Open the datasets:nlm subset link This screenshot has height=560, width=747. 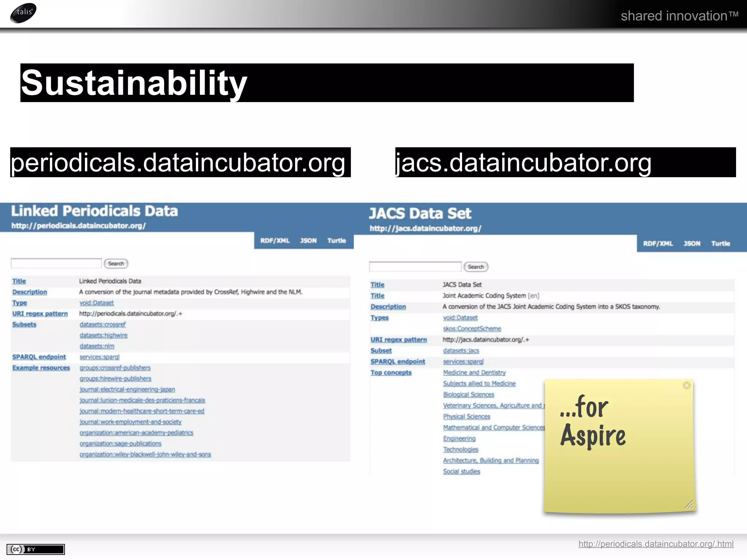pos(97,346)
